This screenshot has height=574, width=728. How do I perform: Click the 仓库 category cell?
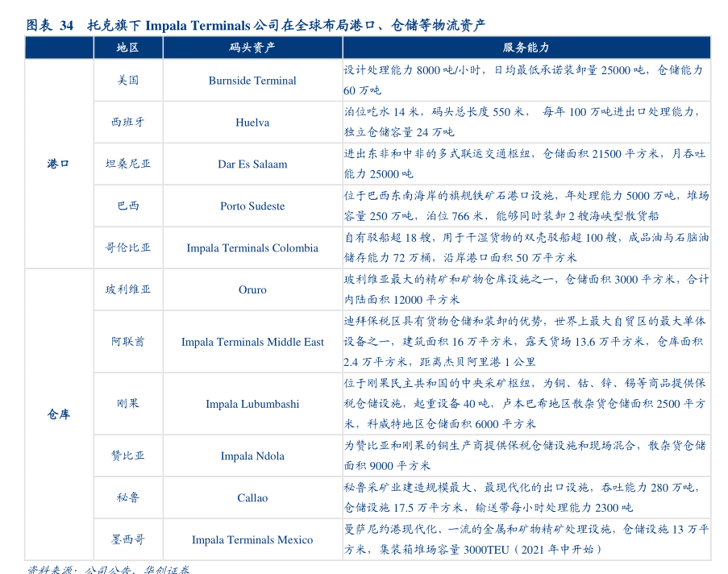pyautogui.click(x=59, y=414)
